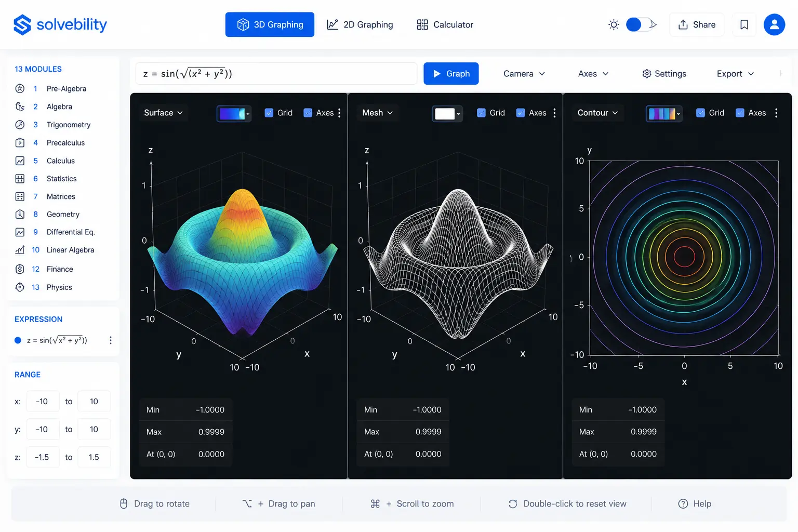
Task: Switch to 3D Graphing tab
Action: pyautogui.click(x=270, y=24)
